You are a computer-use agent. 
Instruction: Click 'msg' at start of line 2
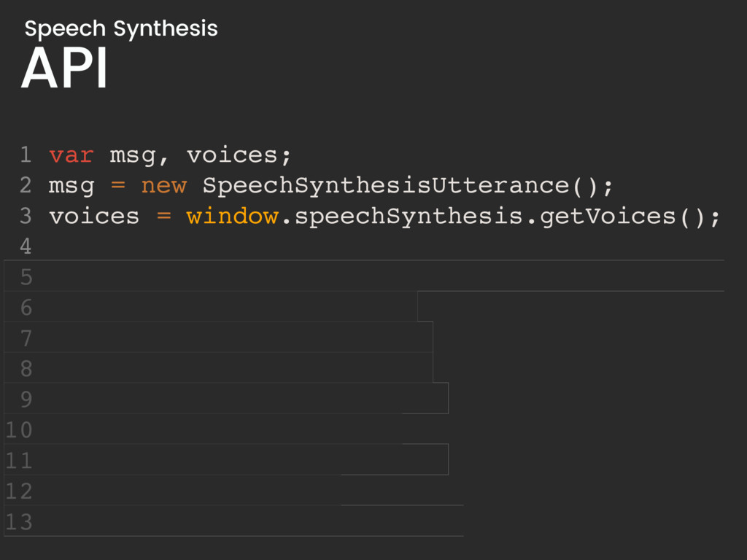(x=71, y=187)
